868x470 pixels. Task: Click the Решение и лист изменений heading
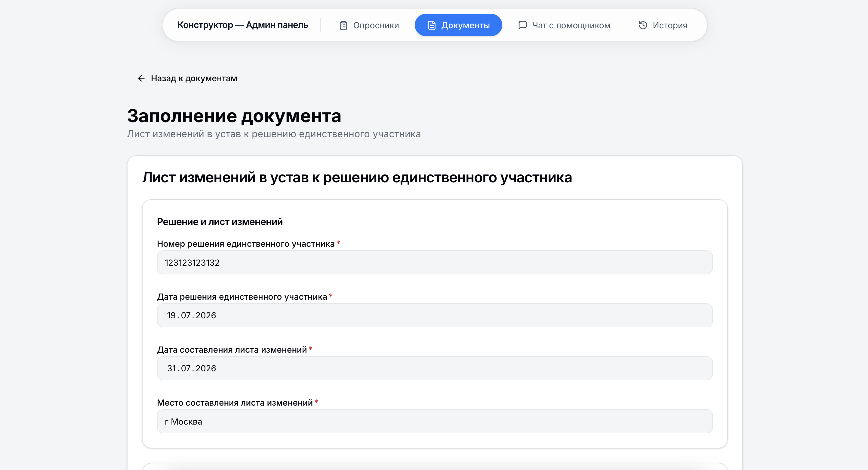point(220,222)
